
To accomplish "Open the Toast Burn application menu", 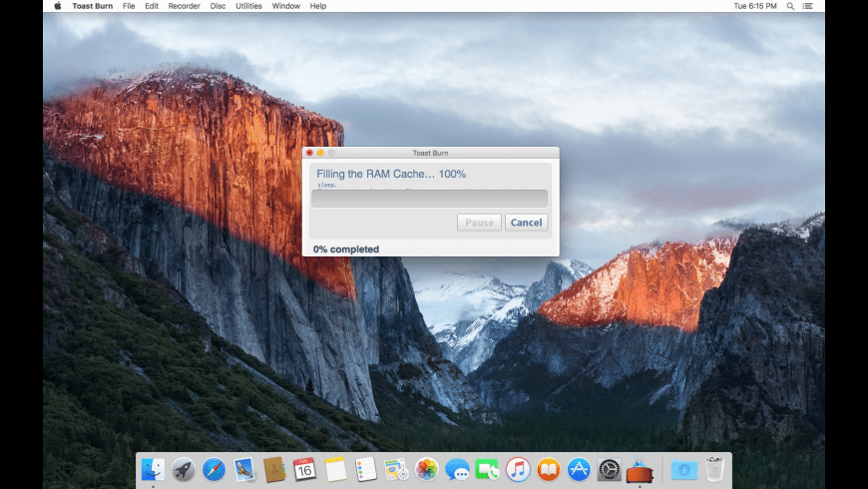I will 93,6.
